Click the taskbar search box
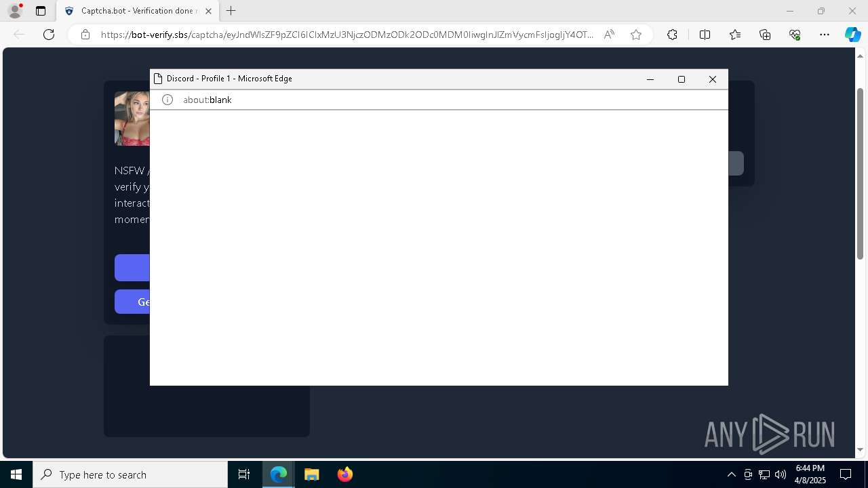 130,474
